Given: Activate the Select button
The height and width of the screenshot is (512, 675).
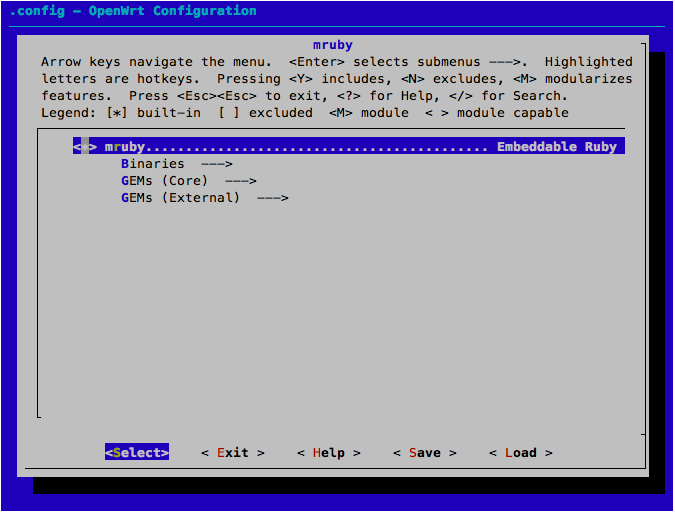Looking at the screenshot, I should tap(137, 453).
